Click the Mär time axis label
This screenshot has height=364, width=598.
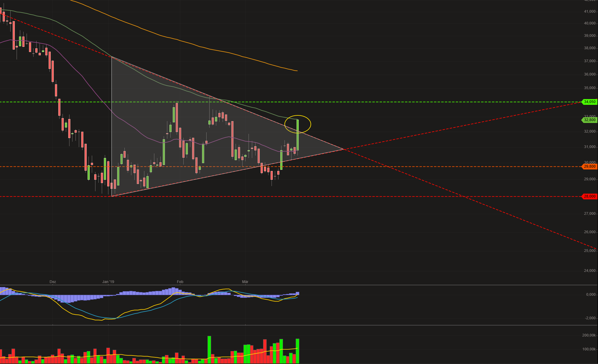point(245,282)
